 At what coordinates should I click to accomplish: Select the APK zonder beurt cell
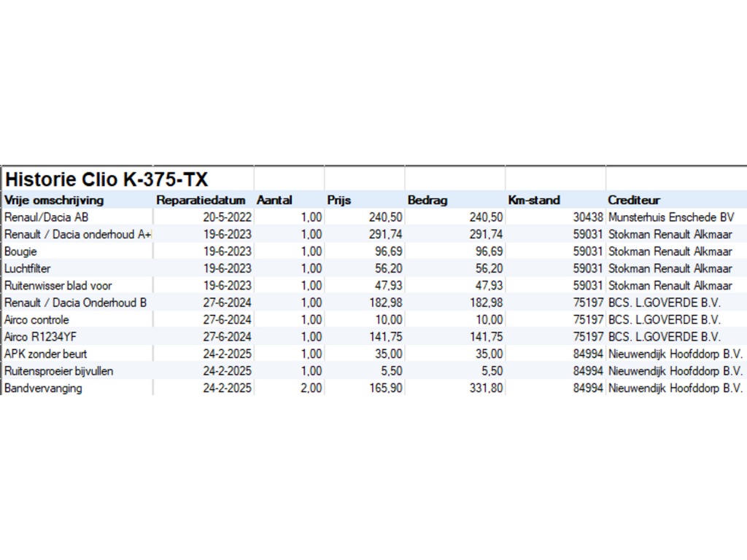(45, 354)
